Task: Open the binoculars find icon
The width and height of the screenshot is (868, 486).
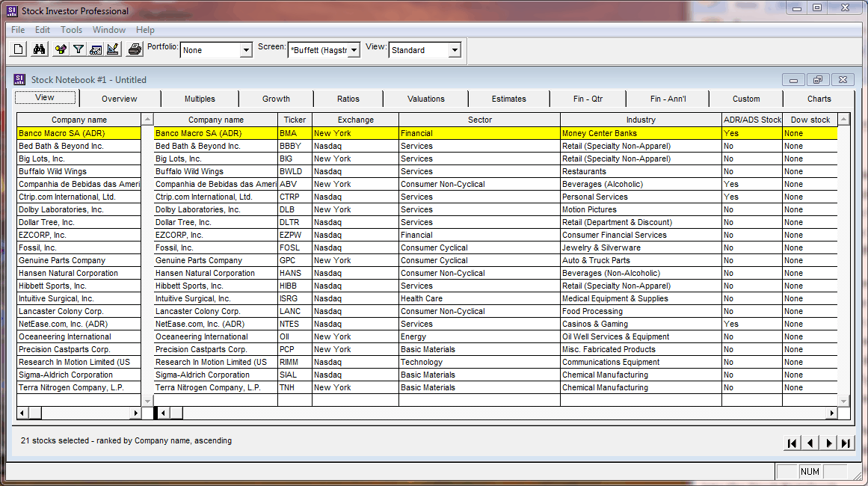Action: (x=40, y=50)
